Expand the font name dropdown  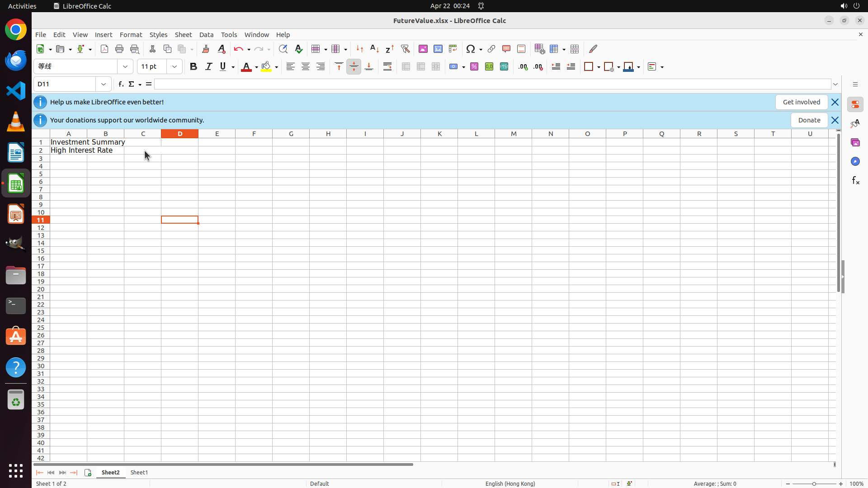[125, 67]
